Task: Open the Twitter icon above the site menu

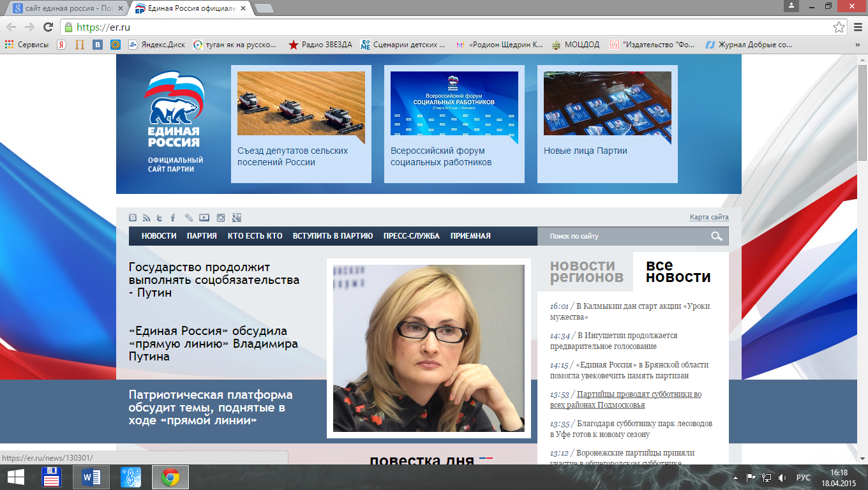Action: pyautogui.click(x=160, y=218)
